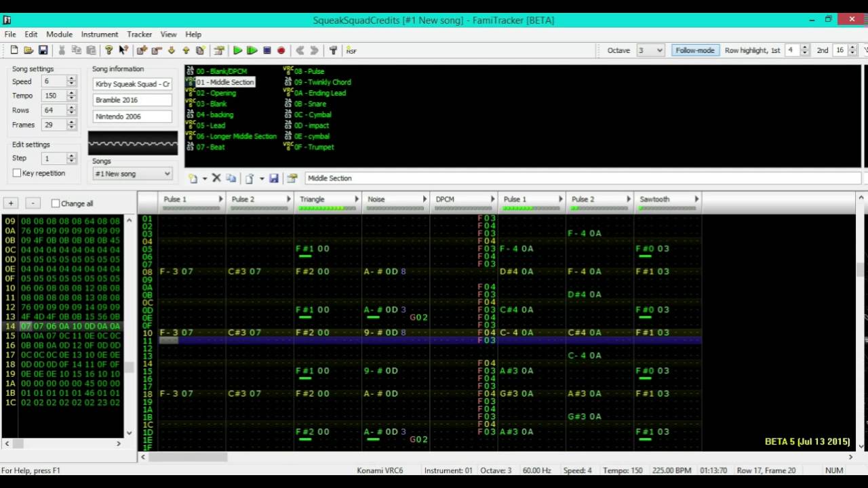This screenshot has height=488, width=868.
Task: Click the NSF export icon
Action: coord(351,50)
